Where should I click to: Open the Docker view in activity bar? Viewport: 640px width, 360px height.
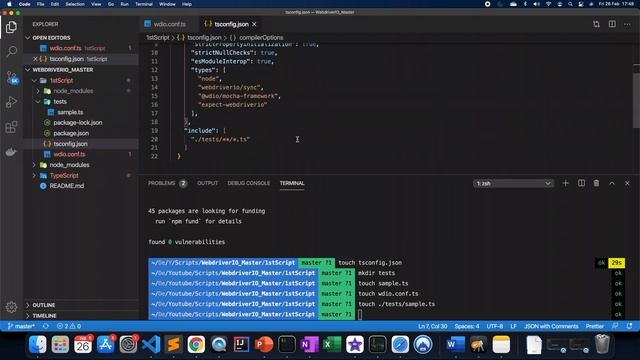click(x=11, y=152)
